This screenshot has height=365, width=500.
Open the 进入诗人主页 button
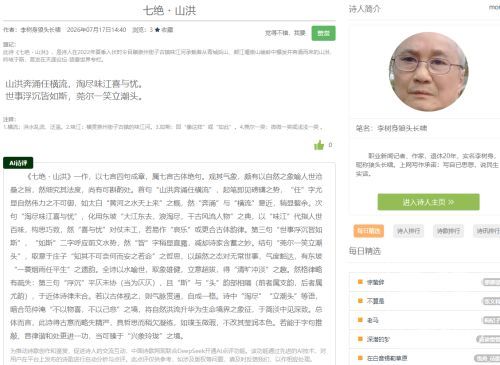tap(428, 202)
